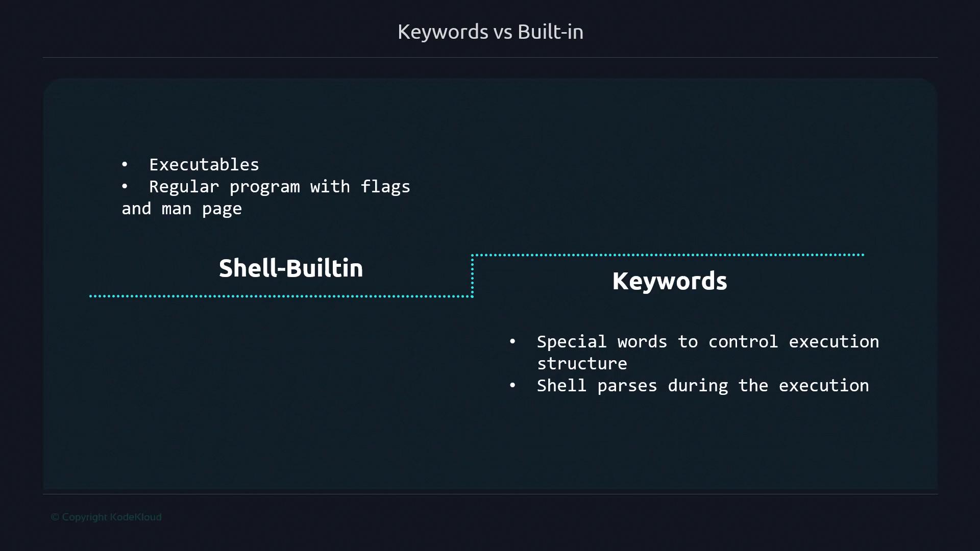Click the bold "Keywords" heading
Screen dimensions: 980x551
pyautogui.click(x=669, y=281)
